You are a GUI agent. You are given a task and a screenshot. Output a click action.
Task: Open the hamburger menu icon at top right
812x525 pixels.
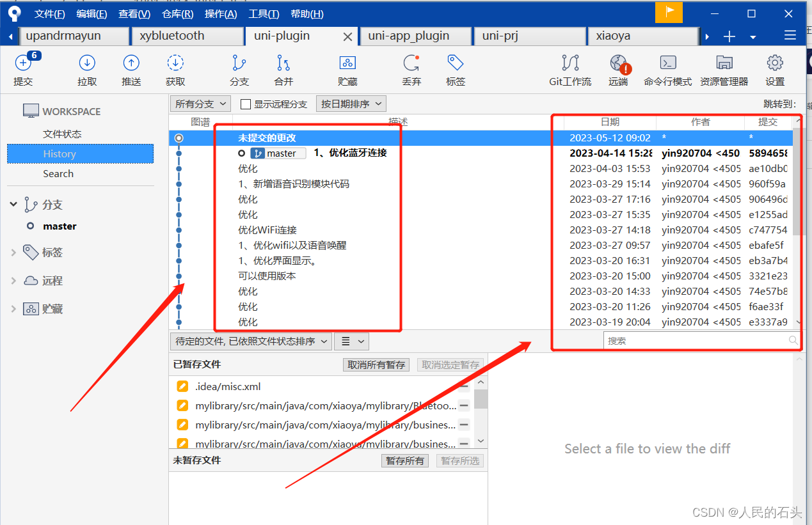[x=790, y=36]
